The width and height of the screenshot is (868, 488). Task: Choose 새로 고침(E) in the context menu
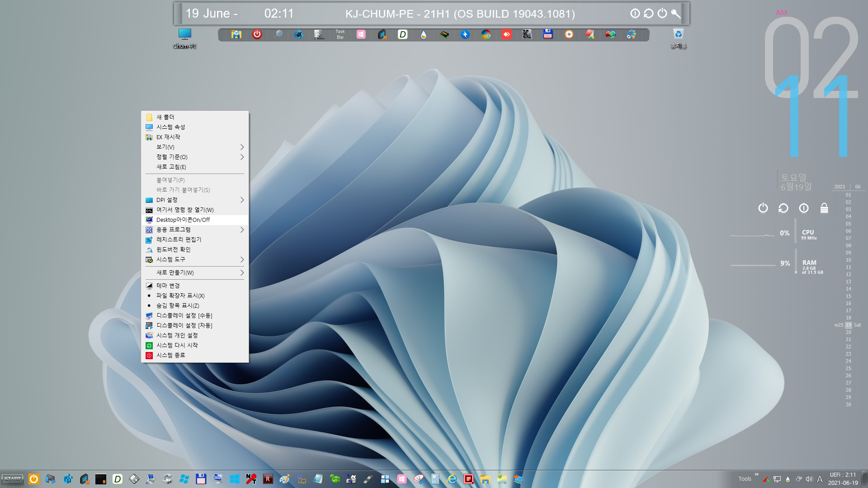pyautogui.click(x=195, y=167)
